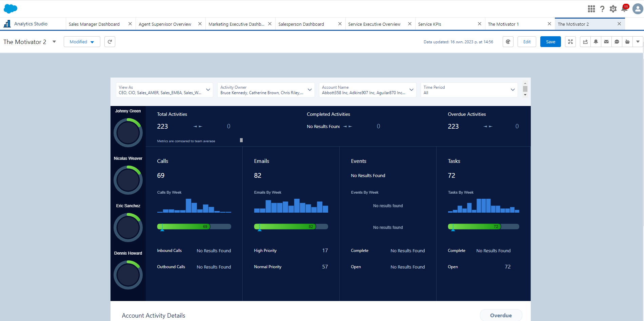Image resolution: width=644 pixels, height=321 pixels.
Task: Open the Salesperson Dashboard tab
Action: 301,24
